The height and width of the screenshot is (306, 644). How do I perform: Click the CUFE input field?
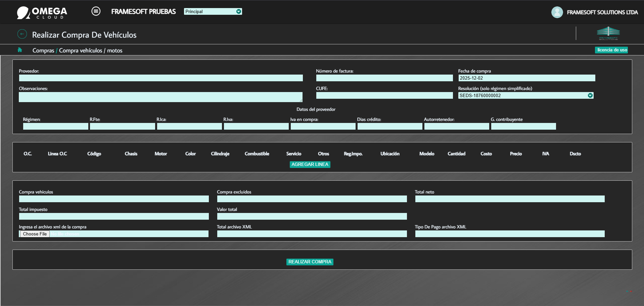(x=384, y=95)
